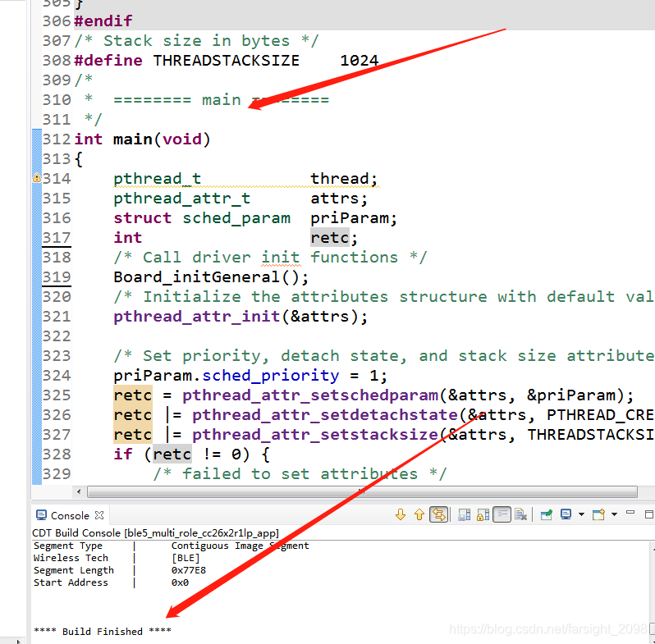Click left arrow of editor horizontal scrollbar

pos(79,492)
